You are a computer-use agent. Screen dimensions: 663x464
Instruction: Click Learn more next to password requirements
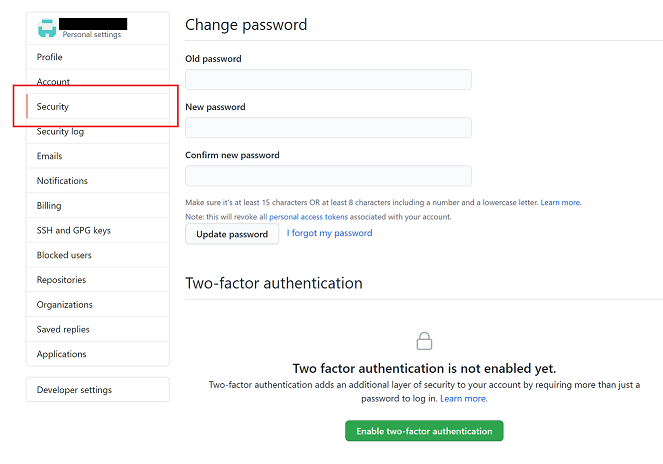point(560,203)
